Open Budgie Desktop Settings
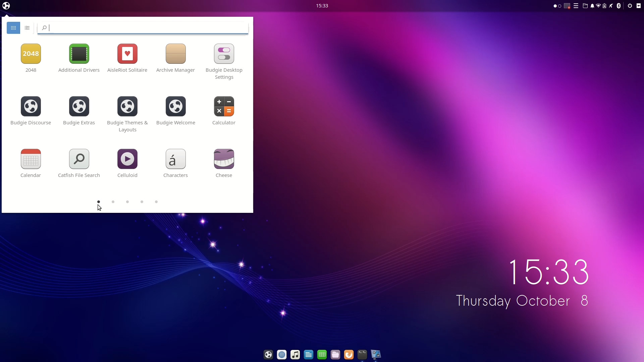644x362 pixels. click(224, 54)
